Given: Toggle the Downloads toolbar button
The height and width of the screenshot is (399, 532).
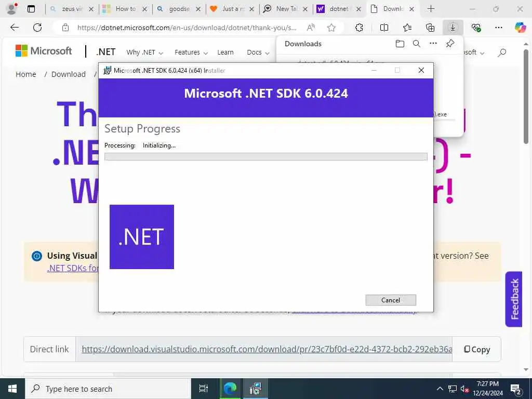Looking at the screenshot, I should (453, 28).
